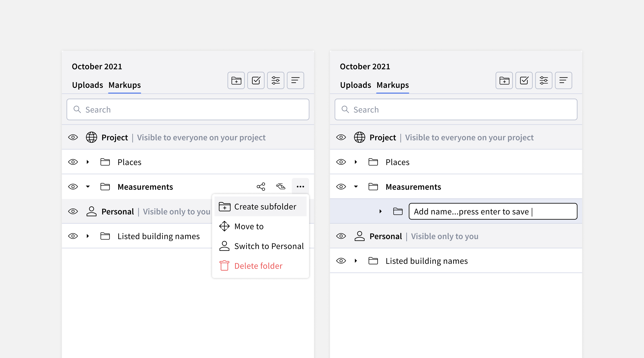Select Measurements label in right panel
Screen dimensions: 644x358
point(413,187)
